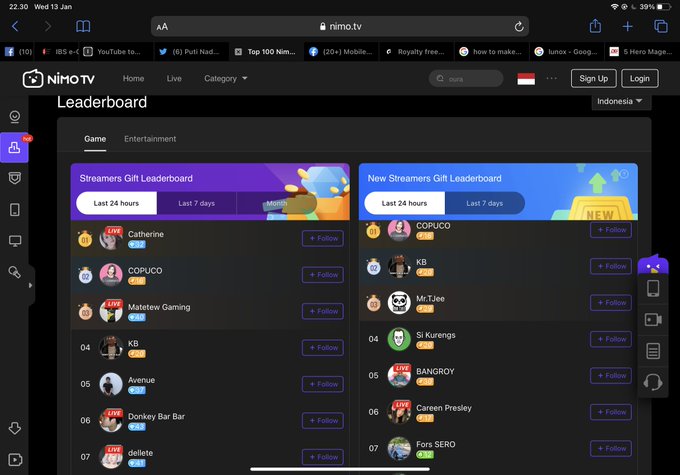Open the Indonesia flag language selector
The image size is (680, 475).
(x=526, y=79)
